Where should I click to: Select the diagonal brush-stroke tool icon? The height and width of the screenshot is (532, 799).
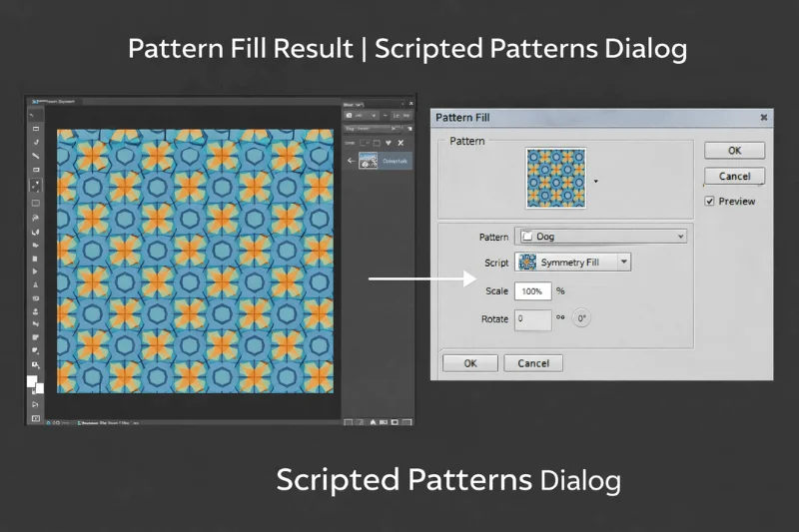click(35, 156)
